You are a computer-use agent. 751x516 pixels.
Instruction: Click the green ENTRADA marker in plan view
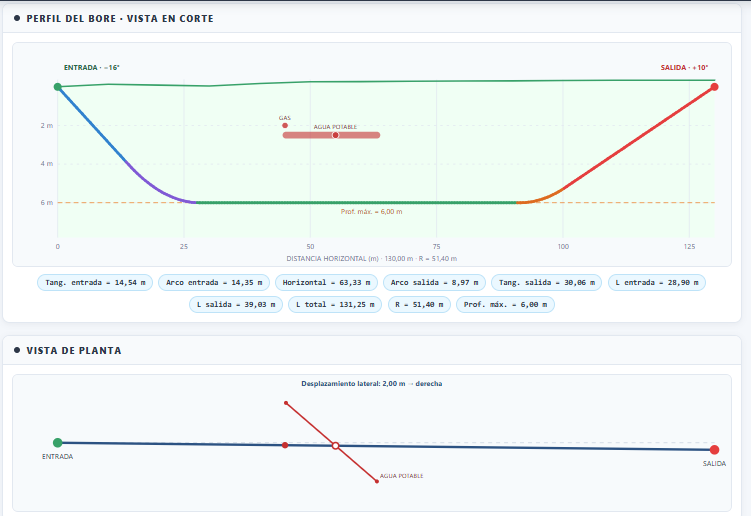coord(57,443)
